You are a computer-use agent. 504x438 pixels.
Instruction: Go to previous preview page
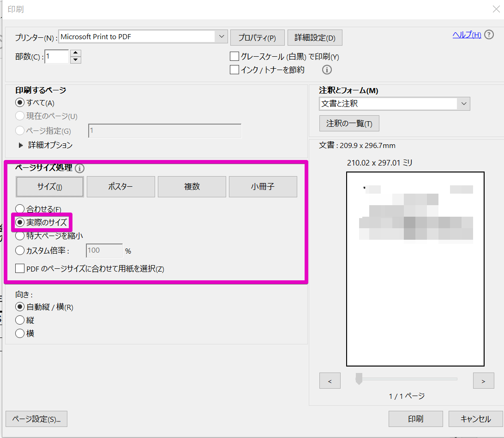[330, 381]
